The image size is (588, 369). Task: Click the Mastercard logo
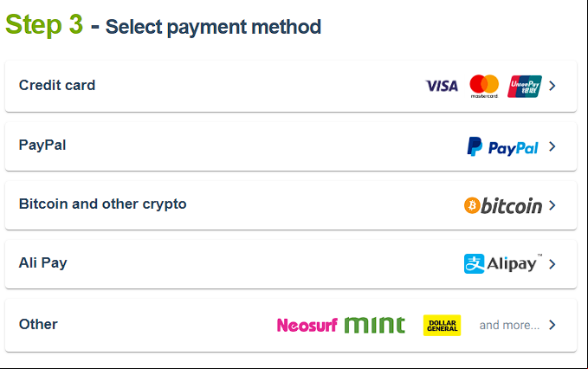(484, 87)
